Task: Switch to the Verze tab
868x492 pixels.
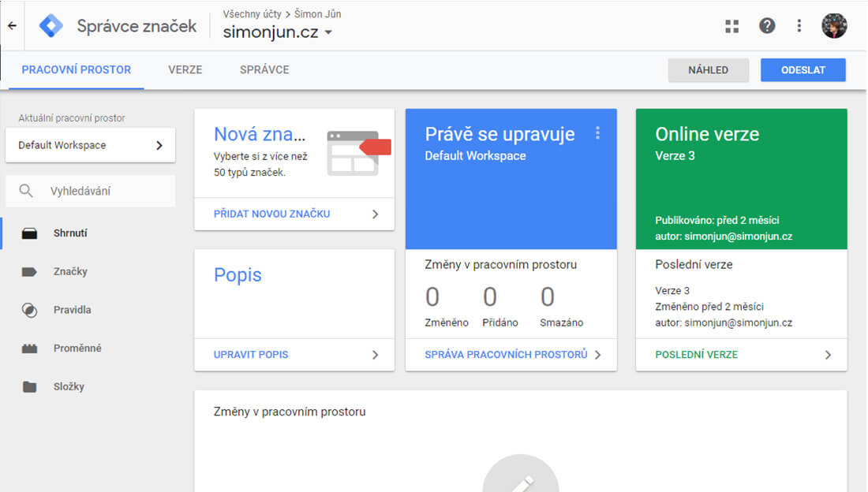Action: [185, 69]
